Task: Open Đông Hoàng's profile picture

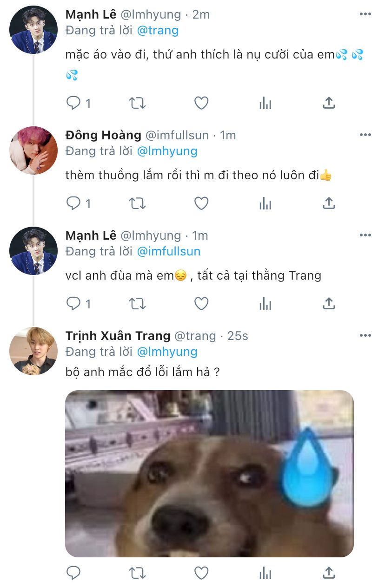Action: [33, 150]
